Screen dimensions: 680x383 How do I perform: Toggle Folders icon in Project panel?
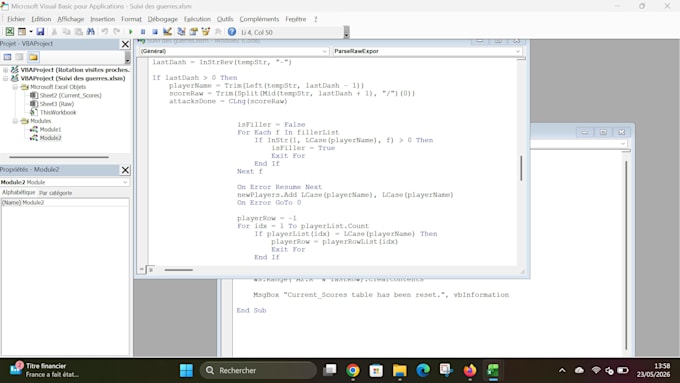coord(33,57)
